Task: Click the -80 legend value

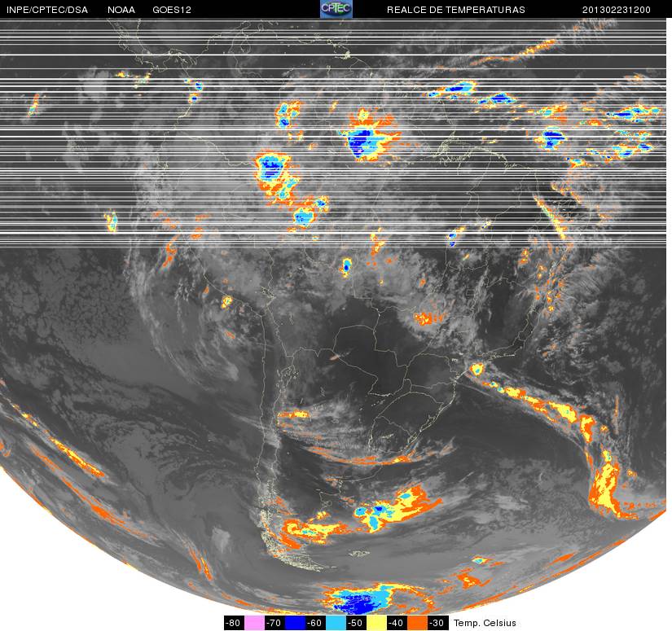Action: 234,623
